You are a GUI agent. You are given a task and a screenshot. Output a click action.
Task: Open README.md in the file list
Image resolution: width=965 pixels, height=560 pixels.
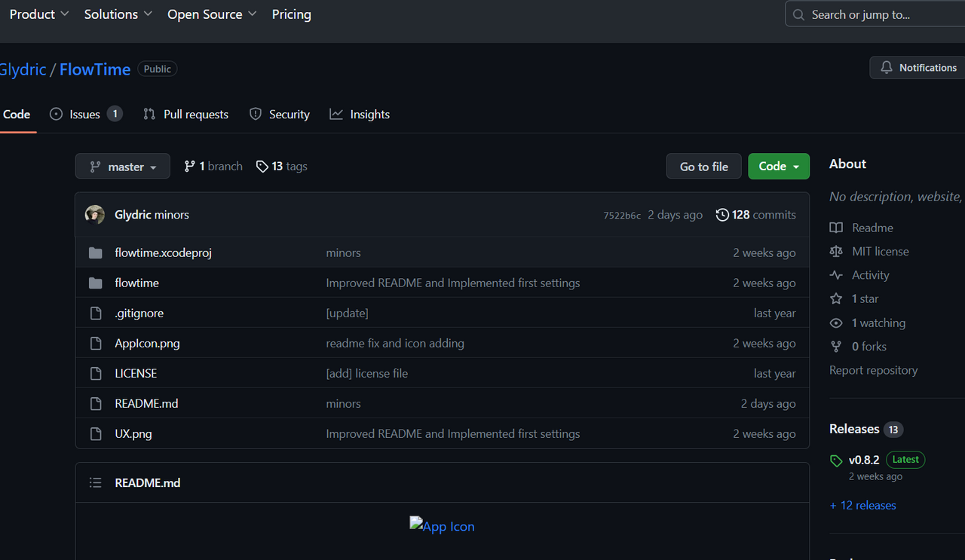point(146,404)
